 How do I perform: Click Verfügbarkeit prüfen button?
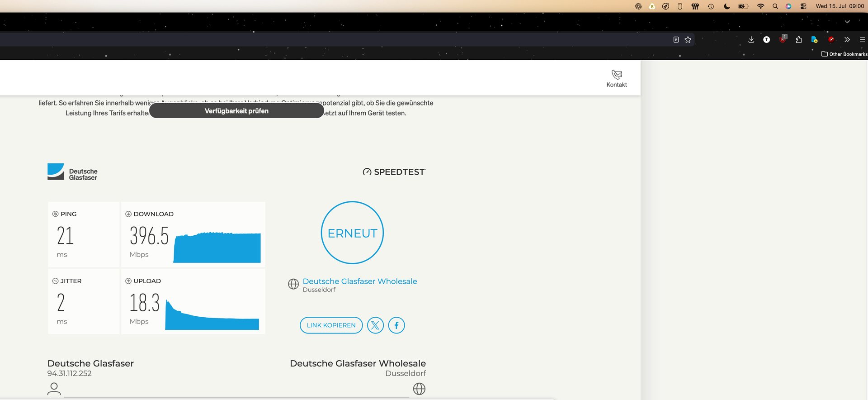(x=236, y=111)
